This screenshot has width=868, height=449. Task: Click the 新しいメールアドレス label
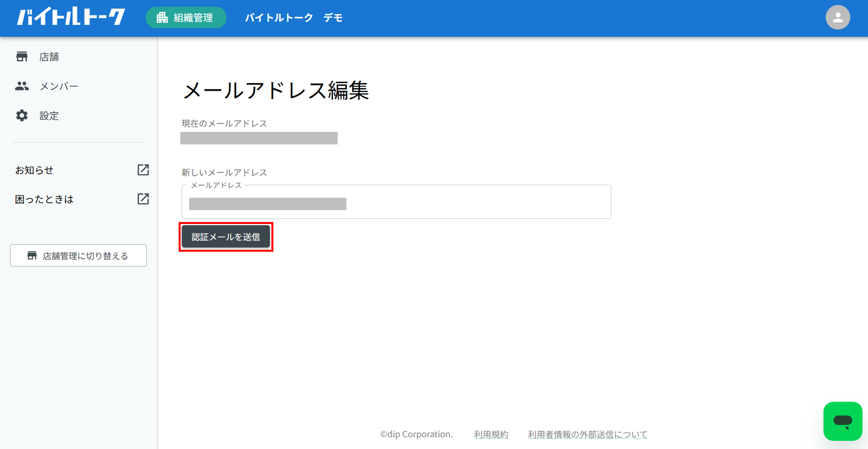click(x=224, y=173)
